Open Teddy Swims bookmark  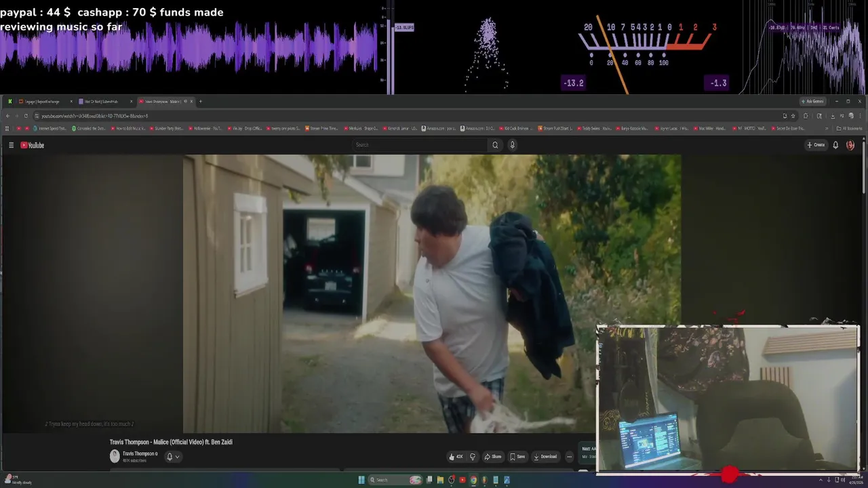[x=594, y=128]
